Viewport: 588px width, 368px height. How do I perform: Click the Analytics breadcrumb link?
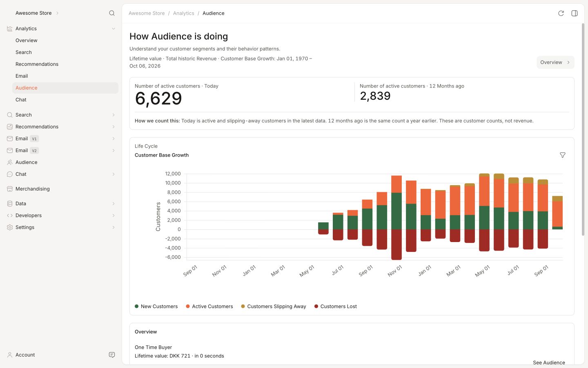click(x=184, y=13)
